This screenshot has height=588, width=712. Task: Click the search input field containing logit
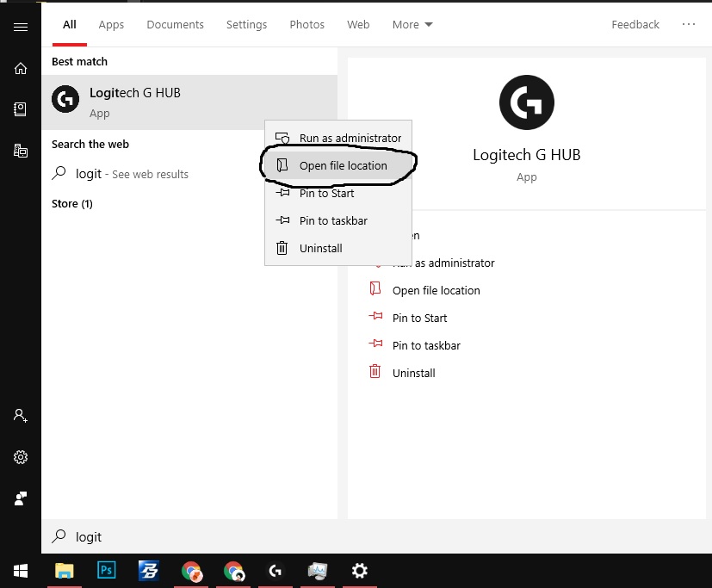pos(376,536)
